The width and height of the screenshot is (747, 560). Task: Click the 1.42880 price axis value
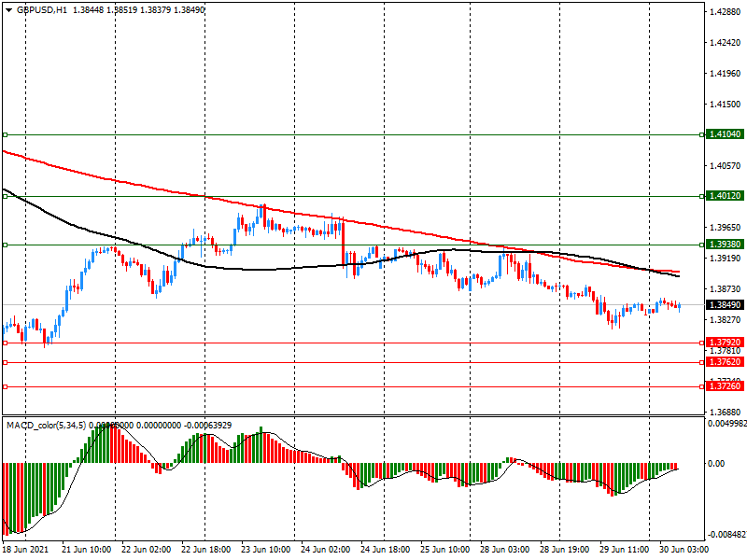point(726,12)
